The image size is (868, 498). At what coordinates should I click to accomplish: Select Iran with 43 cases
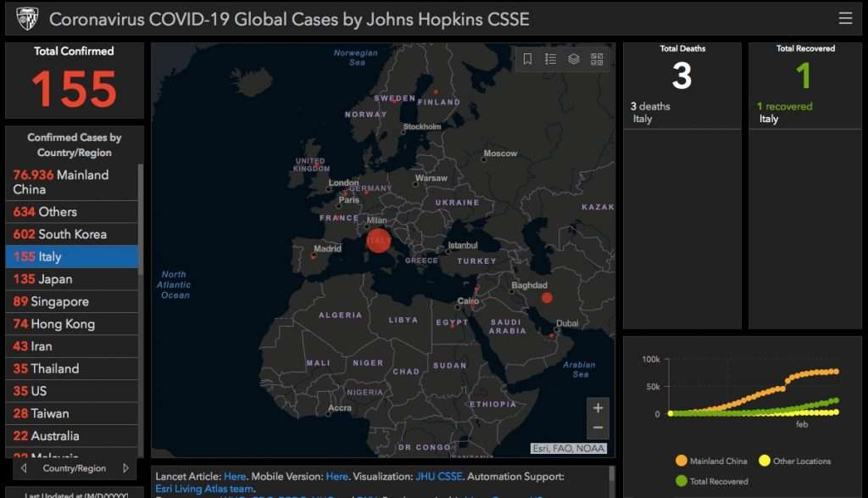[x=72, y=346]
